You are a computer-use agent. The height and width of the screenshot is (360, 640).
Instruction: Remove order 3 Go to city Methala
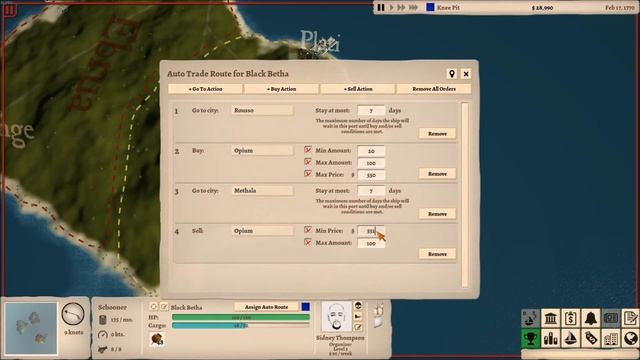[437, 213]
